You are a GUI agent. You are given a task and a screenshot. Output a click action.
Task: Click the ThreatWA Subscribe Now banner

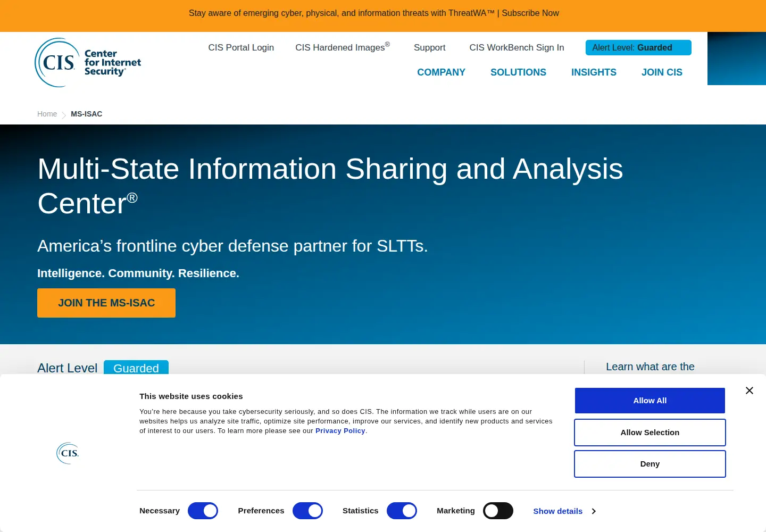click(x=374, y=13)
